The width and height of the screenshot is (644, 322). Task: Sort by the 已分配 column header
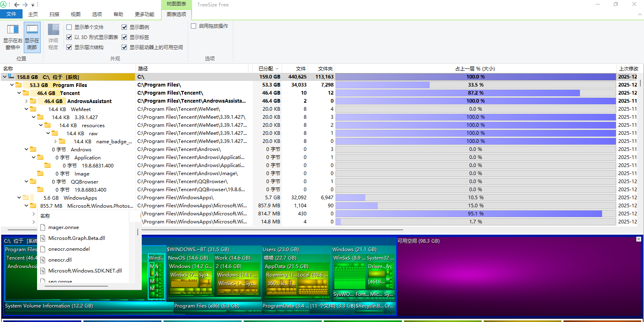coord(266,69)
